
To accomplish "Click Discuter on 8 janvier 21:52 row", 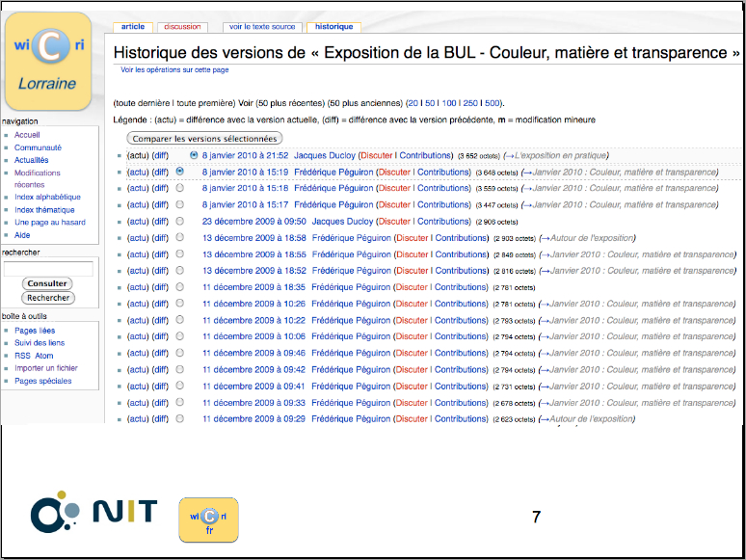I will click(x=376, y=155).
